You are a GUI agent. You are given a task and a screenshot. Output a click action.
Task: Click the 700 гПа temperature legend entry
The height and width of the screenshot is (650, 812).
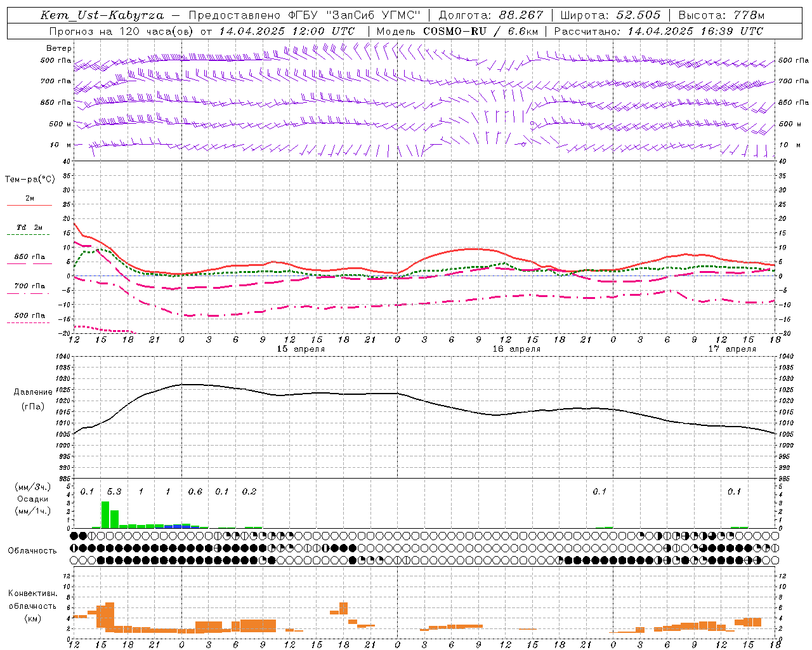pos(30,286)
